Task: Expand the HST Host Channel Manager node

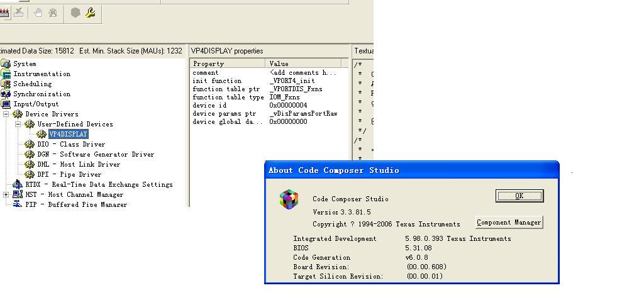Action: (x=6, y=195)
